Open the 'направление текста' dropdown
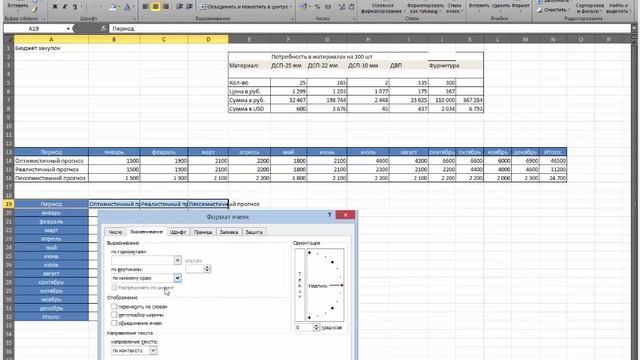Viewport: 640px width, 360px height. 153,350
